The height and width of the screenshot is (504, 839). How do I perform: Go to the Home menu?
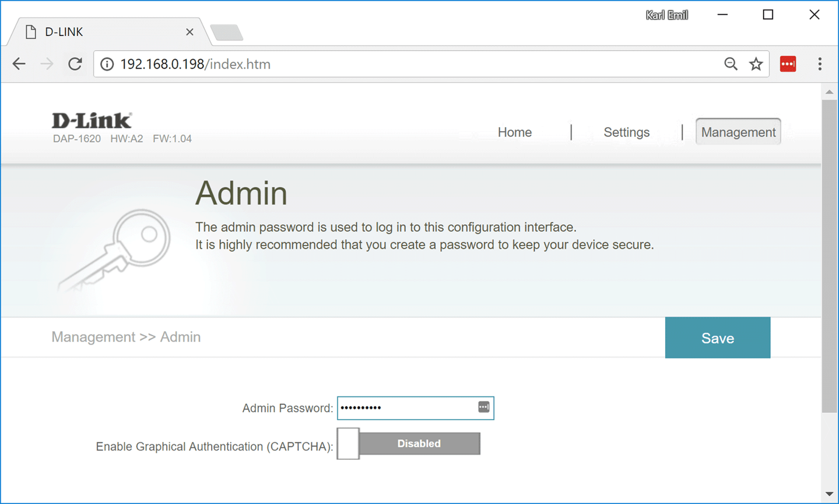(515, 132)
